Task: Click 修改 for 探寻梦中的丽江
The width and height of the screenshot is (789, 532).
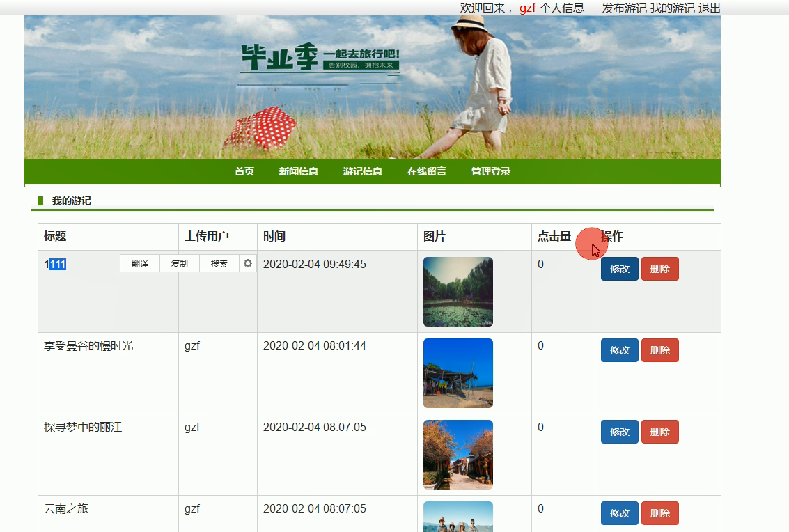Action: point(619,432)
